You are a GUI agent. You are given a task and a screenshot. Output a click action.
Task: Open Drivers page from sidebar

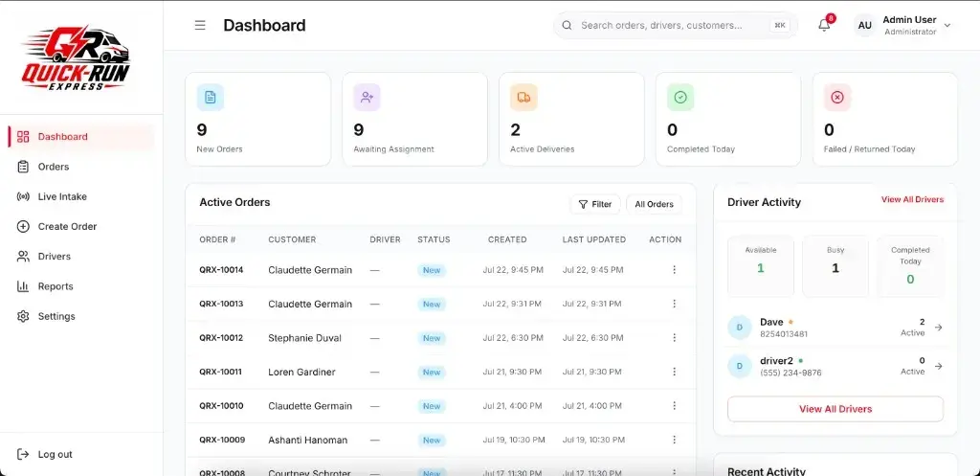pos(81,257)
